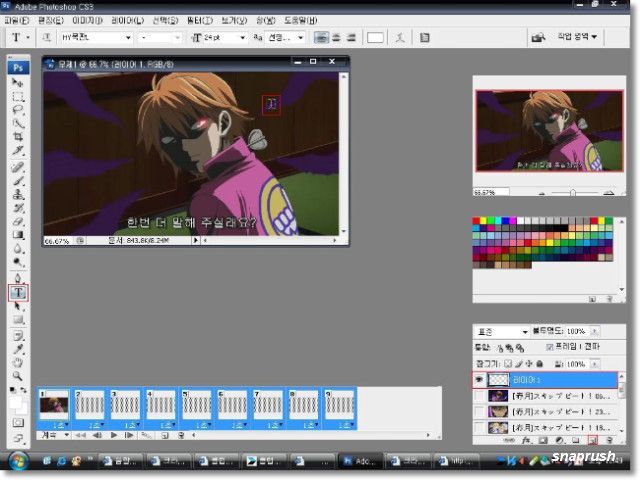Select the Brush tool

(x=18, y=180)
